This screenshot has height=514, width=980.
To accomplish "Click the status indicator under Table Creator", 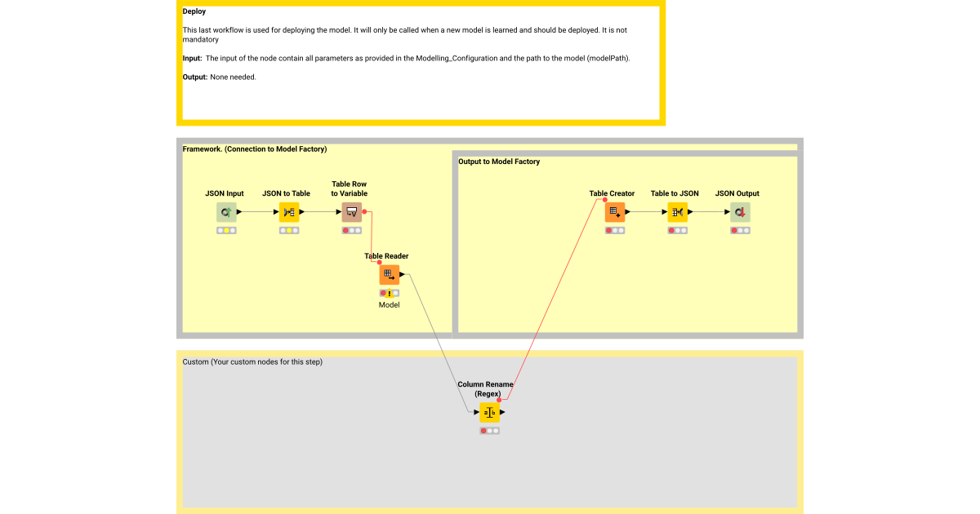I will (x=615, y=229).
